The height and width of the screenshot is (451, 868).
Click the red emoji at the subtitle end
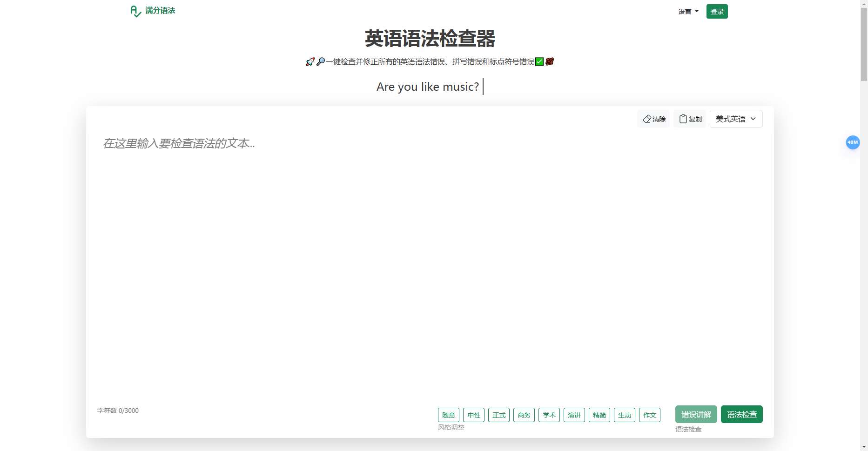[550, 61]
